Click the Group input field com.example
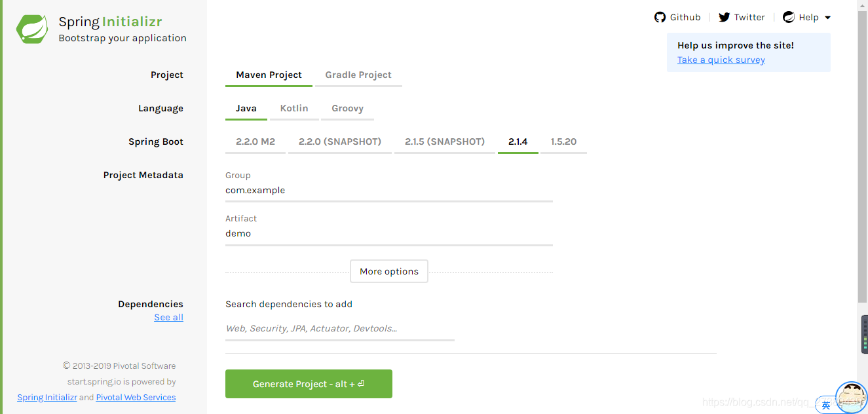Viewport: 868px width, 414px height. (389, 191)
